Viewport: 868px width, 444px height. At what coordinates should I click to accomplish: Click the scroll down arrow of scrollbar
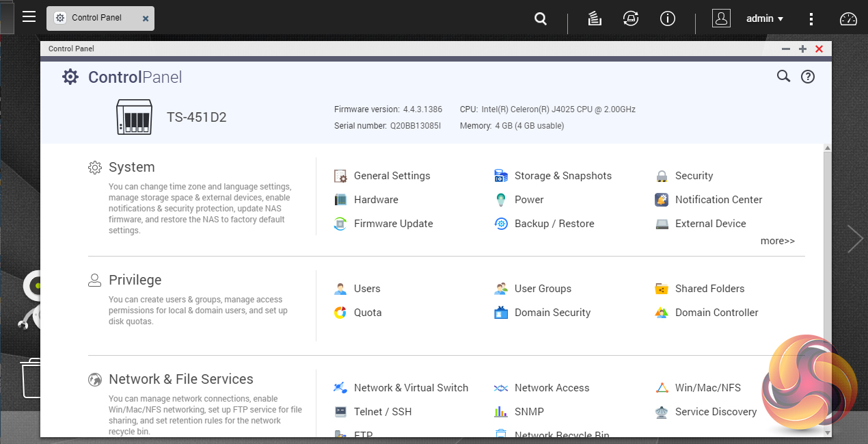827,432
